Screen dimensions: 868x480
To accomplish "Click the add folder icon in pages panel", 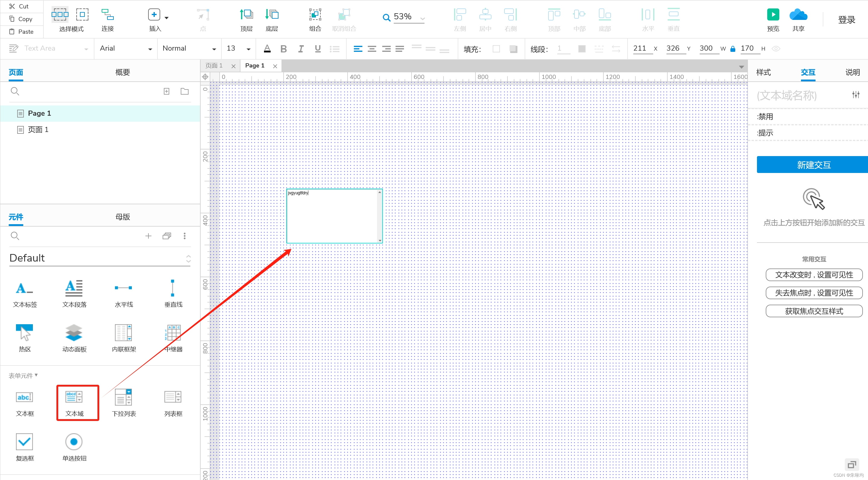I will pos(184,91).
